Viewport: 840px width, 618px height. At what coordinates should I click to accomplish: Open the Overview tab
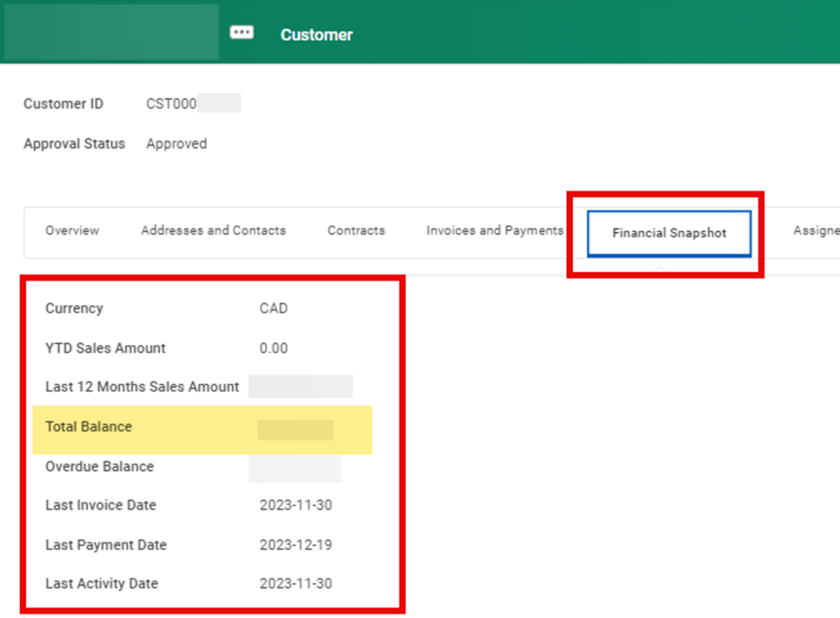tap(72, 231)
